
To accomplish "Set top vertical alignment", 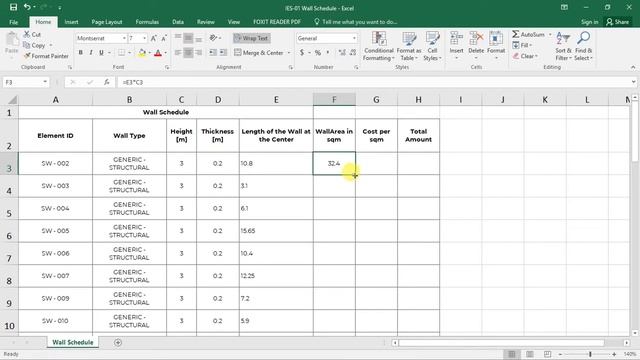I will pos(178,38).
